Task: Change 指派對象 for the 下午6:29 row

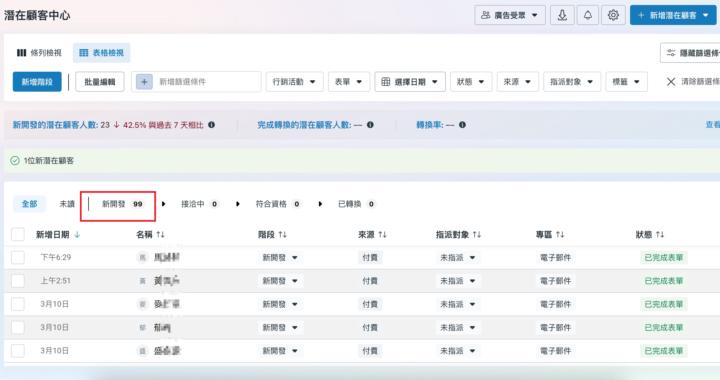Action: [458, 257]
